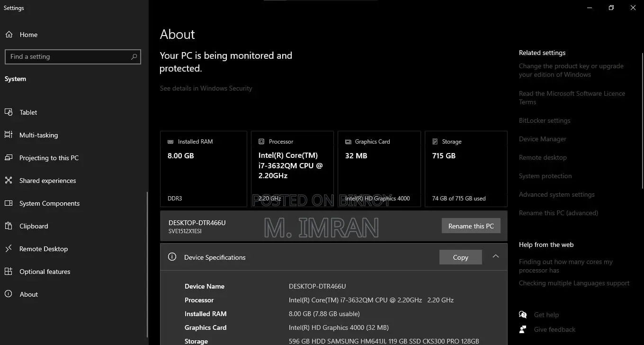Open BitLocker settings link

pos(545,120)
